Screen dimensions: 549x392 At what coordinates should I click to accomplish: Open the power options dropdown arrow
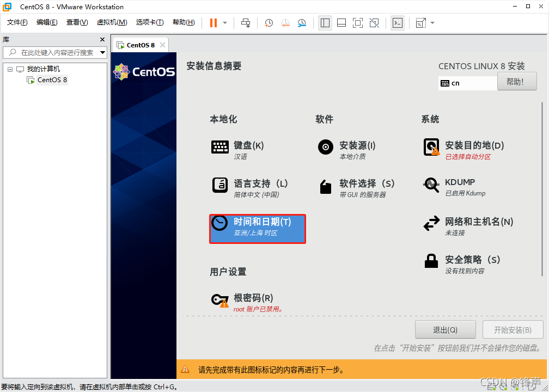[x=225, y=23]
